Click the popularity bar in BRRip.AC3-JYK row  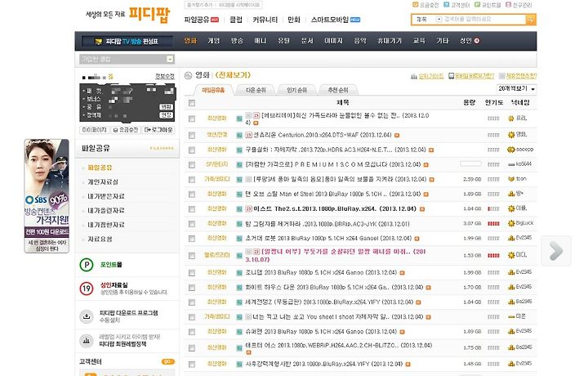(493, 224)
